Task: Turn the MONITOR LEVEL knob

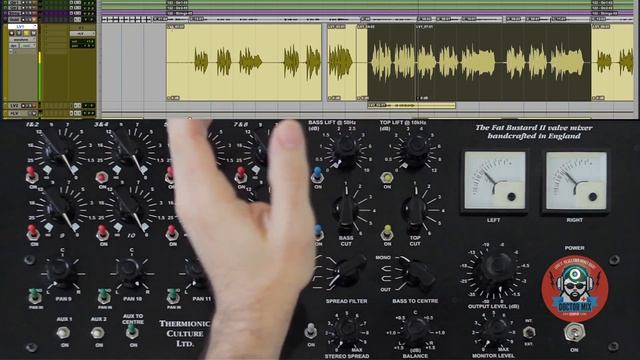Action: click(494, 329)
